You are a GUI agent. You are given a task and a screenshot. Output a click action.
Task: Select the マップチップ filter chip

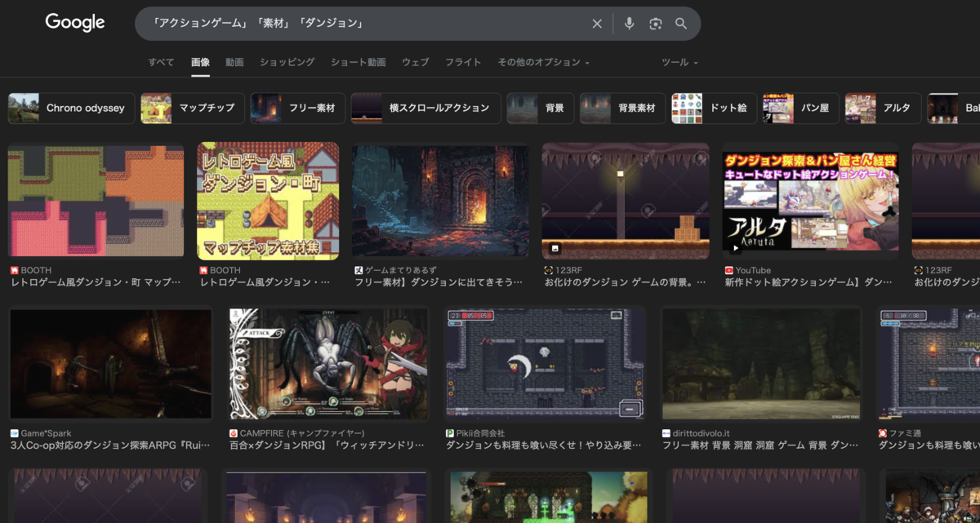(192, 108)
